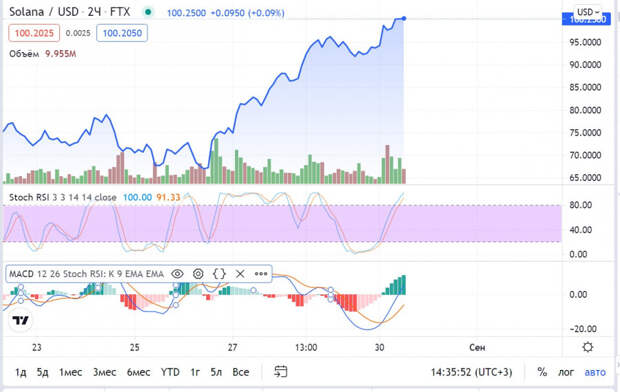The width and height of the screenshot is (620, 392).
Task: Open chart settings gear near time axis
Action: (588, 347)
